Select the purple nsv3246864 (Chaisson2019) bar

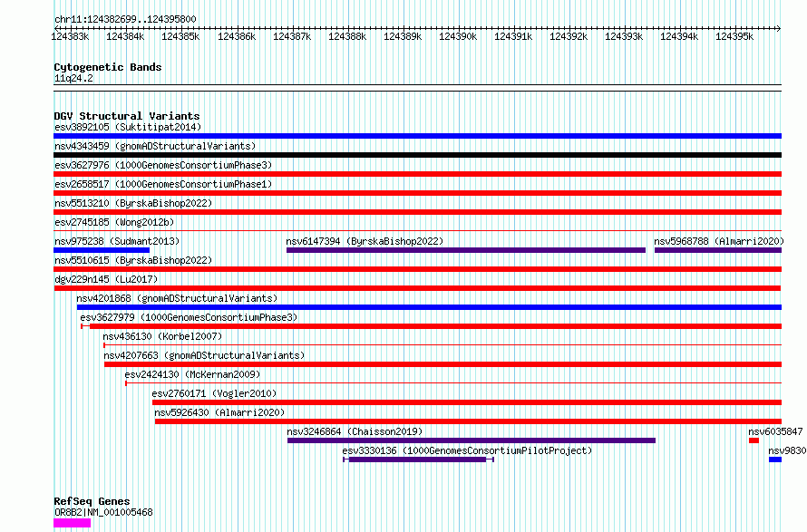click(x=472, y=440)
